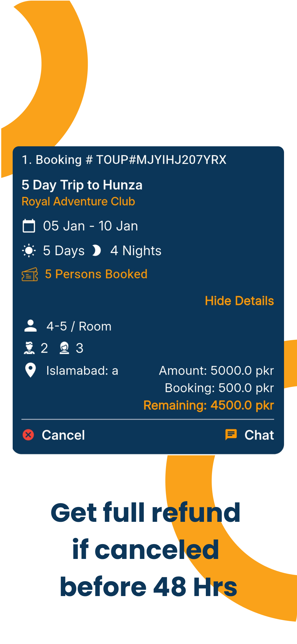Collapse booking with Hide Details

(239, 301)
